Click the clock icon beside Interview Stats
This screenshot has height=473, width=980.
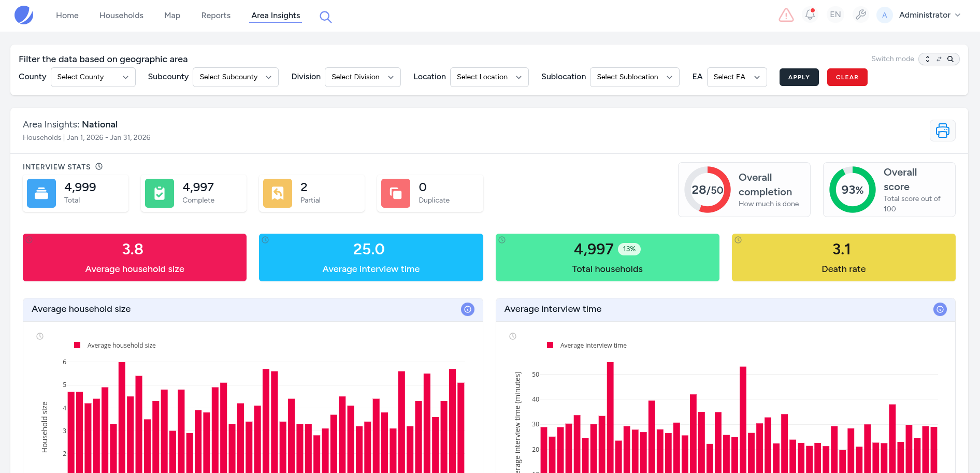(99, 167)
